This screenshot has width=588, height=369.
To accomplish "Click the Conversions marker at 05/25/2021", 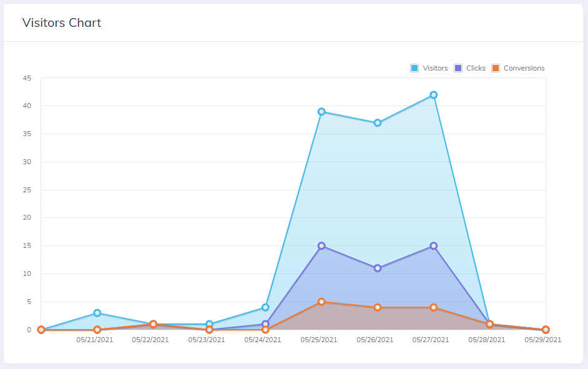I will click(x=320, y=302).
